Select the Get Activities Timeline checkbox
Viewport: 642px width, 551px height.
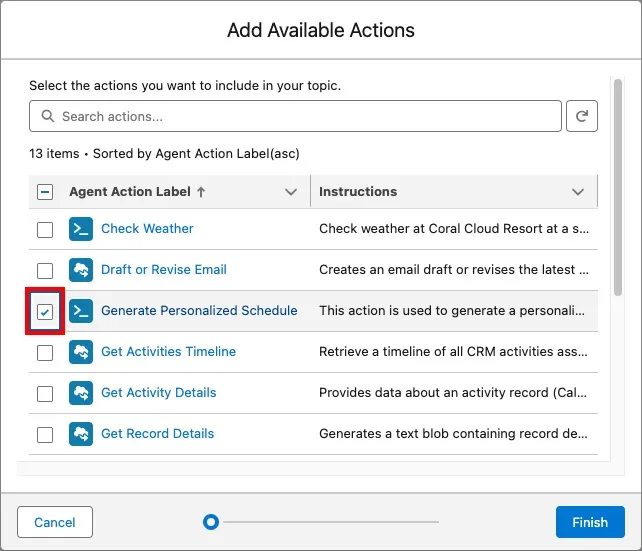tap(45, 352)
